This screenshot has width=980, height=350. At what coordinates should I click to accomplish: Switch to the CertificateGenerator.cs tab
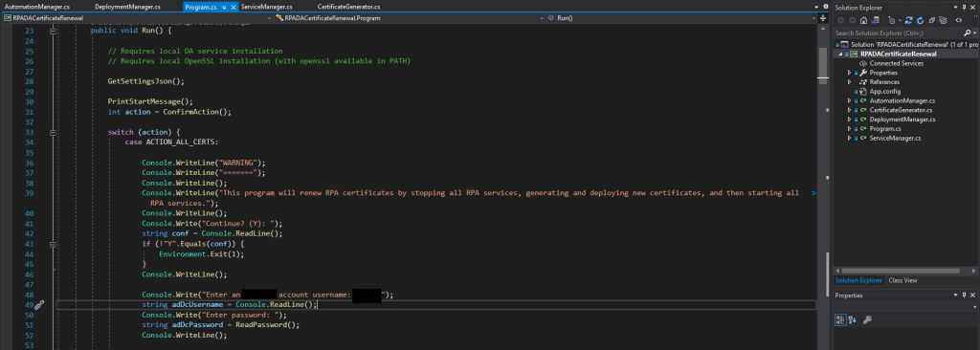348,7
